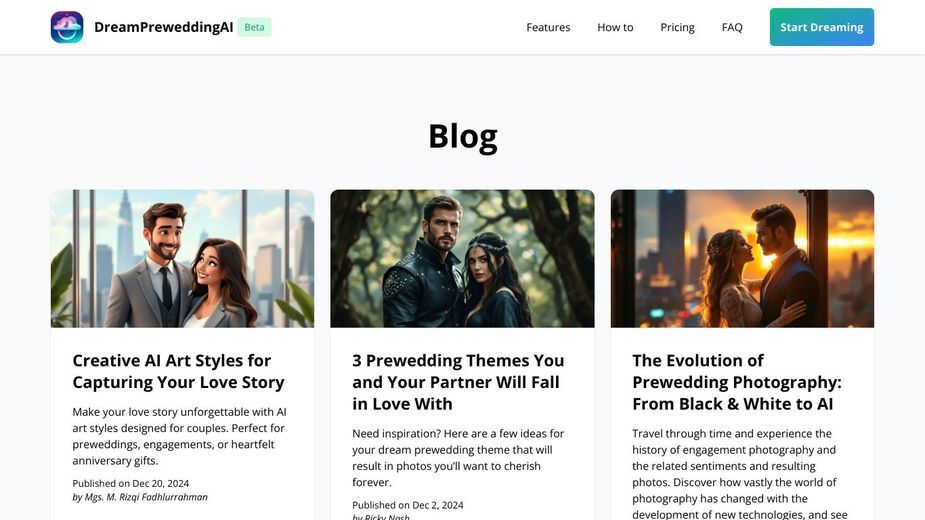Click the Travel through time excerpt
925x520 pixels.
click(740, 474)
